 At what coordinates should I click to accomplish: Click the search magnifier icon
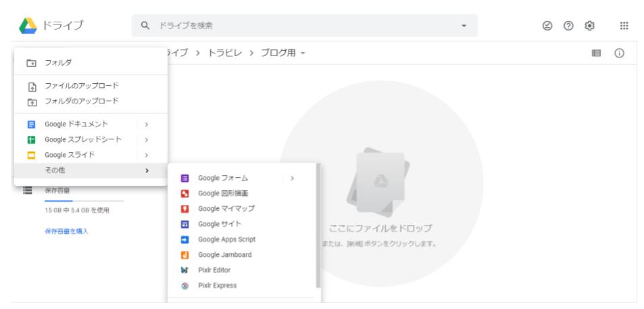click(145, 26)
